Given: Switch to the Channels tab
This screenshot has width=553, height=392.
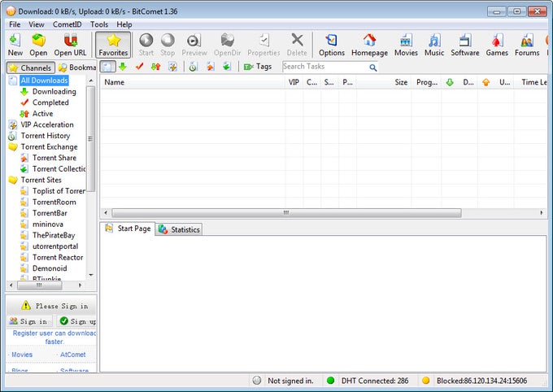Looking at the screenshot, I should (31, 68).
